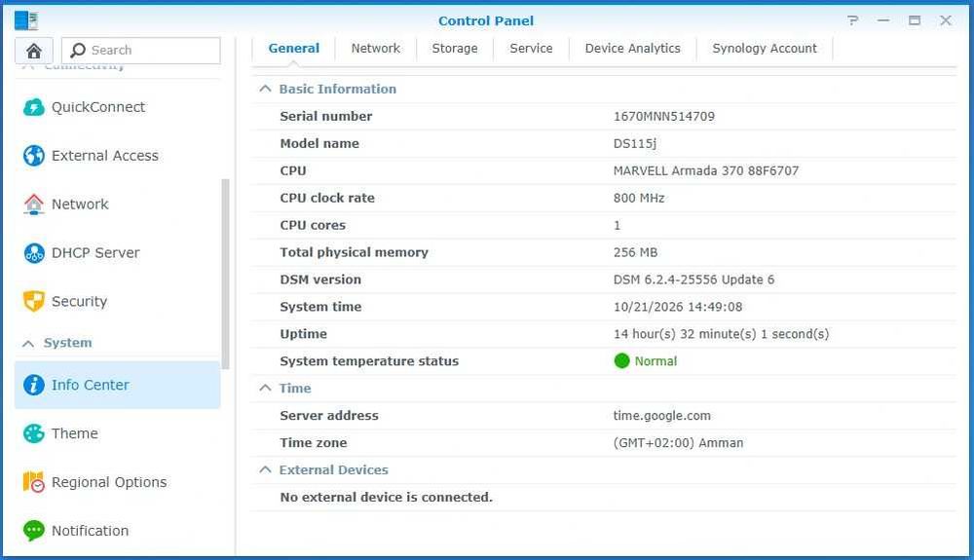Open the Synology Account tab
This screenshot has height=560, width=974.
[x=764, y=49]
